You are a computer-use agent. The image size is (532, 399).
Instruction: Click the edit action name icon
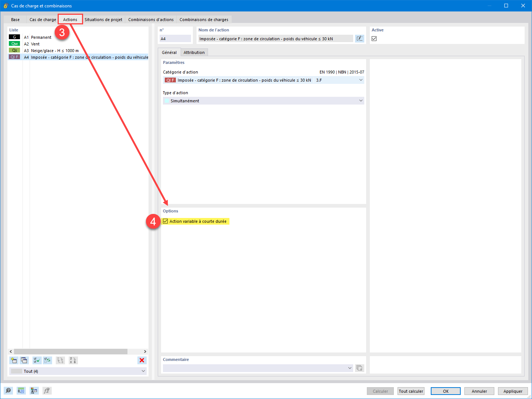(359, 38)
